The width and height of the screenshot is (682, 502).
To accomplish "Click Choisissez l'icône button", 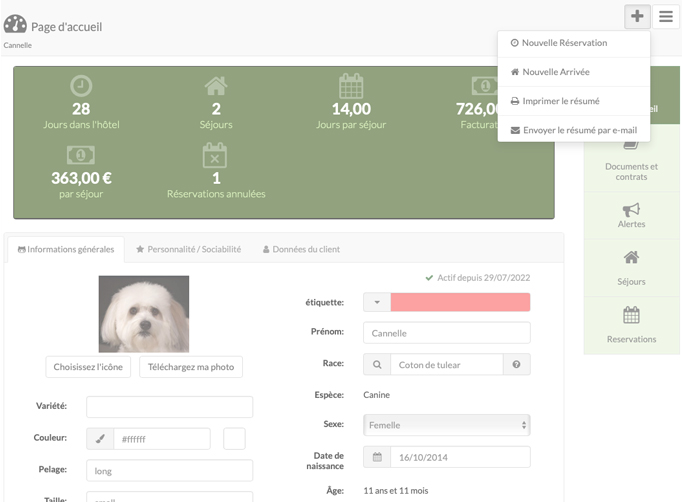I will [x=88, y=367].
